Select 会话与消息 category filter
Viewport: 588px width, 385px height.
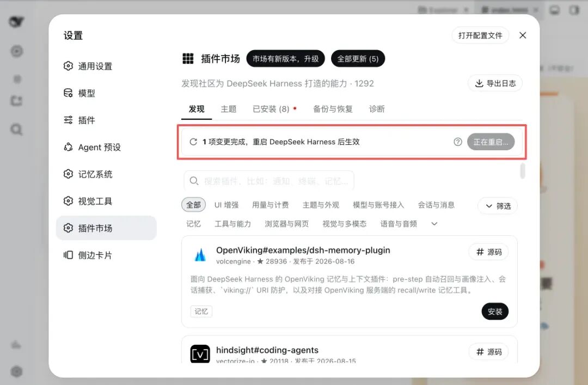tap(436, 205)
